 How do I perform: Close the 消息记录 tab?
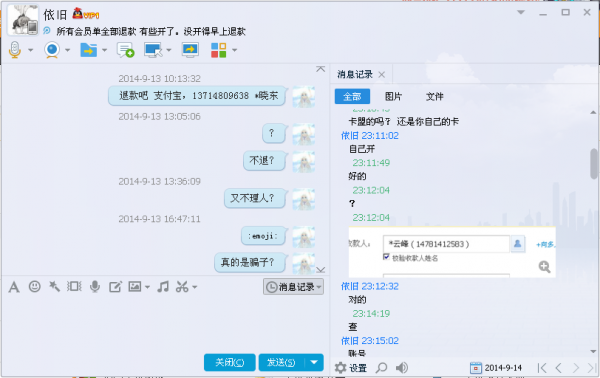point(382,75)
